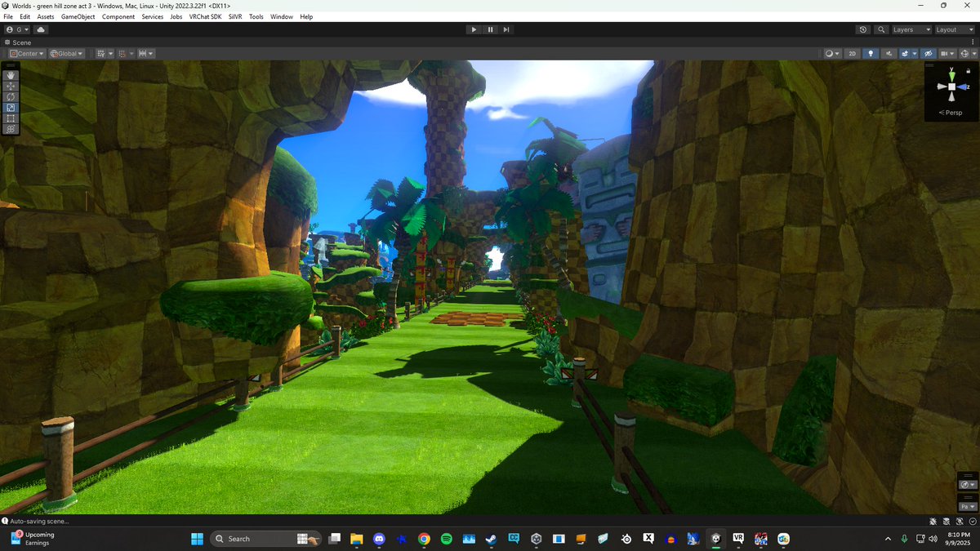Open Google Chrome from the taskbar
The height and width of the screenshot is (551, 980).
tap(424, 538)
